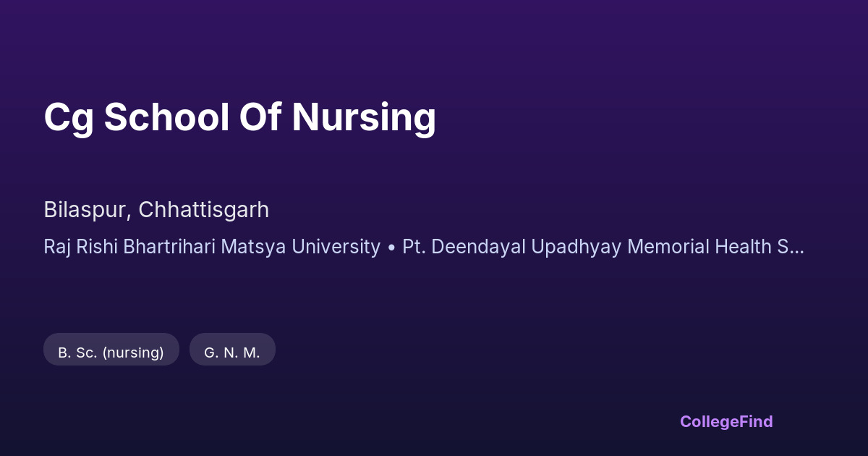Open the CollegeFind brand logo
Screen dimensions: 868x456
[x=726, y=421]
